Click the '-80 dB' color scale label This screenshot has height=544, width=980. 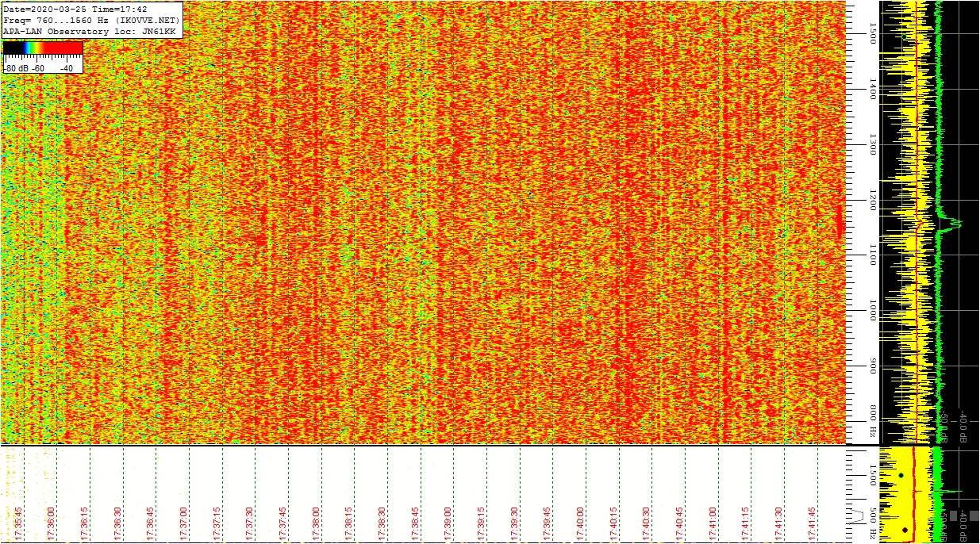pos(17,68)
